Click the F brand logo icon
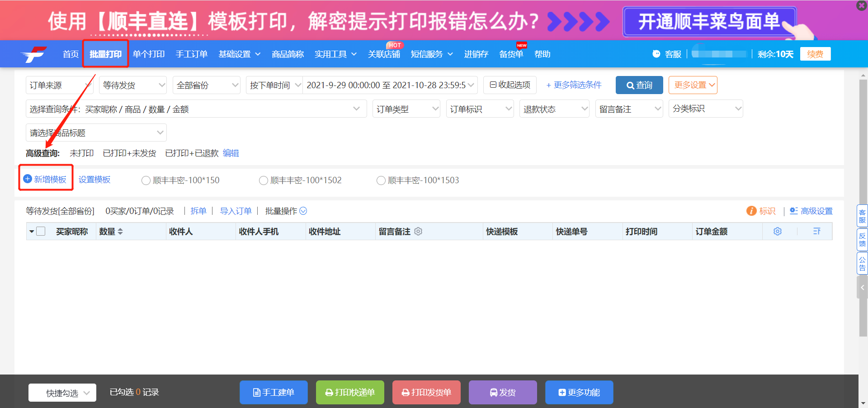The width and height of the screenshot is (868, 408). coord(33,54)
